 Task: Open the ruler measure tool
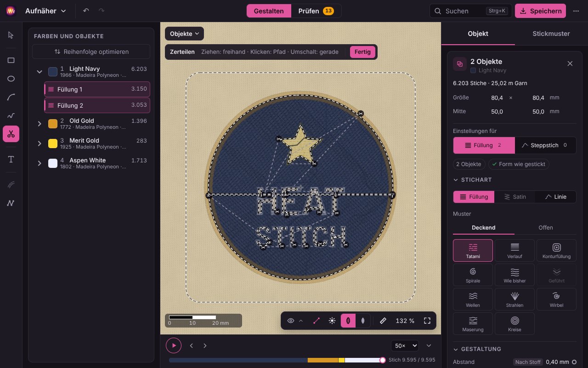[x=383, y=321]
